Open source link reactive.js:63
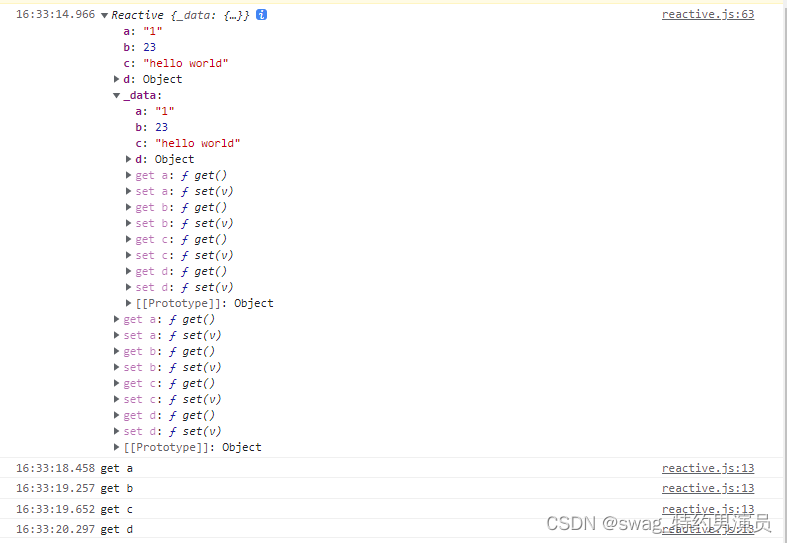The width and height of the screenshot is (787, 543). tap(708, 15)
